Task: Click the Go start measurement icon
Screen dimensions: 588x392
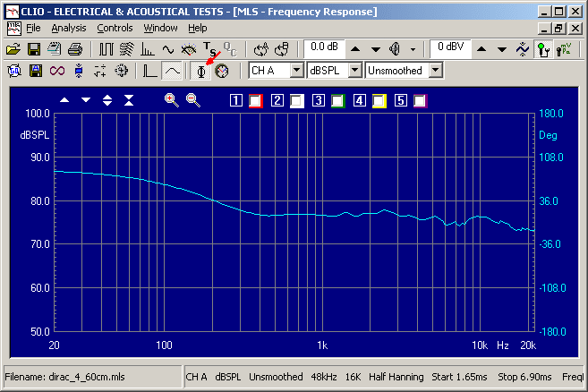Action: (x=13, y=70)
